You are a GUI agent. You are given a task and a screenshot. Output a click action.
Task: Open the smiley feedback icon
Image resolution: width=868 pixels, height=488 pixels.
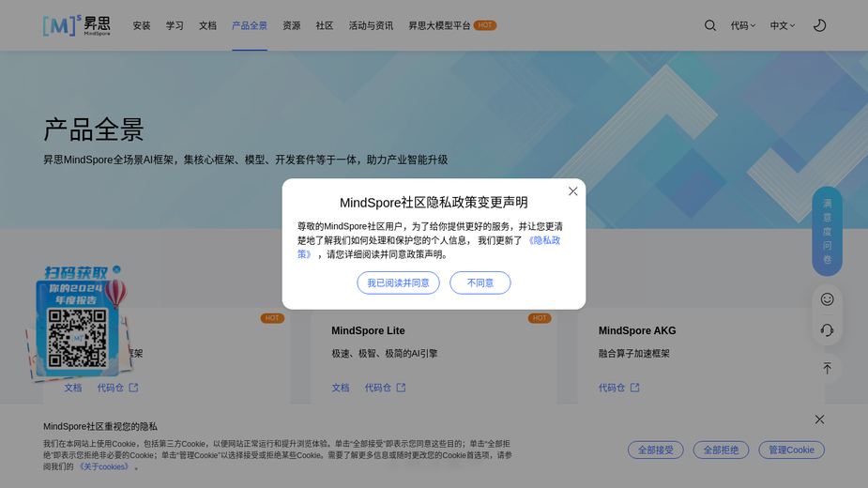coord(827,299)
